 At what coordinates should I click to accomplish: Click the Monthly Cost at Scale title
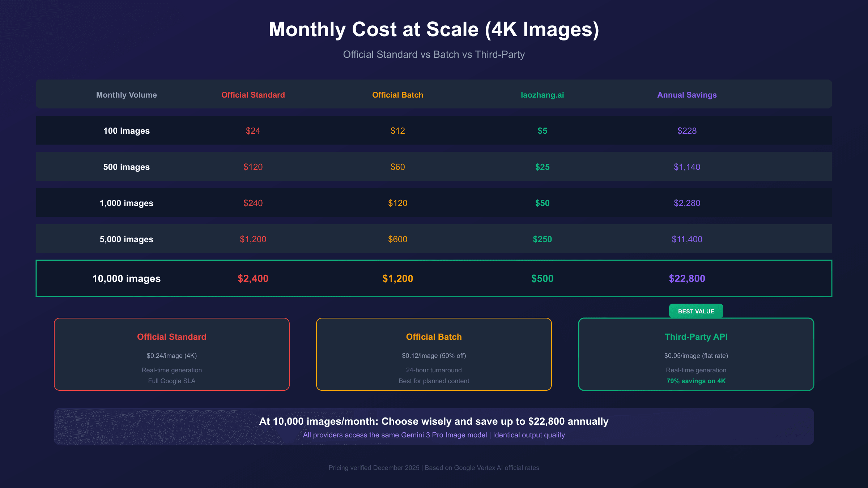pos(434,29)
